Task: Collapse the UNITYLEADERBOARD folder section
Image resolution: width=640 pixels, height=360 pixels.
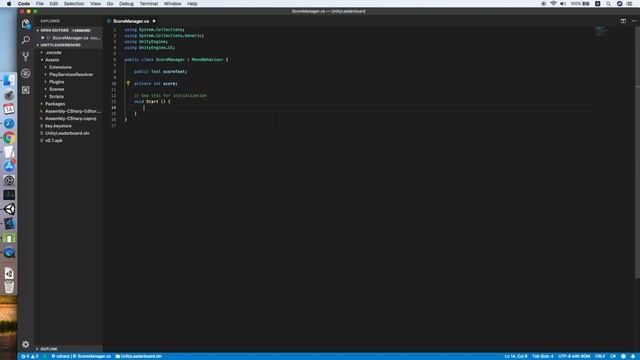Action: tap(68, 45)
